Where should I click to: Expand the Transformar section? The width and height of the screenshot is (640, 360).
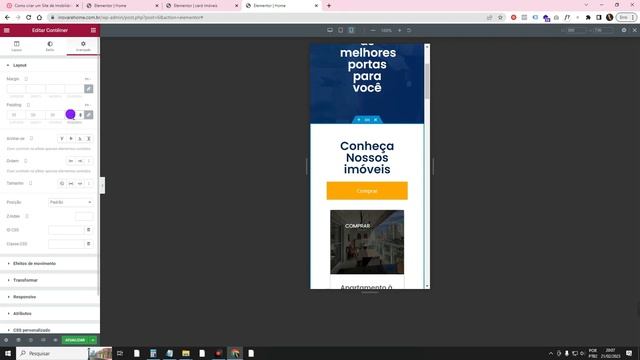click(x=25, y=280)
